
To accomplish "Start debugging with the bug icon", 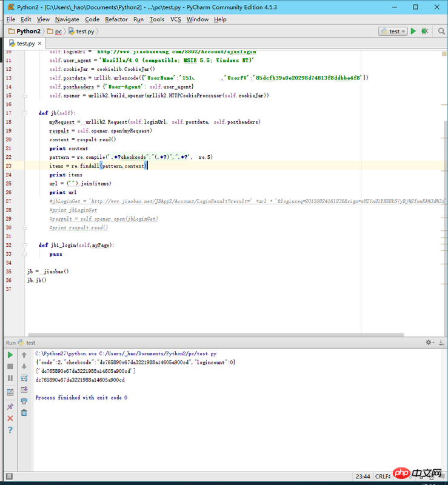I will pyautogui.click(x=424, y=31).
